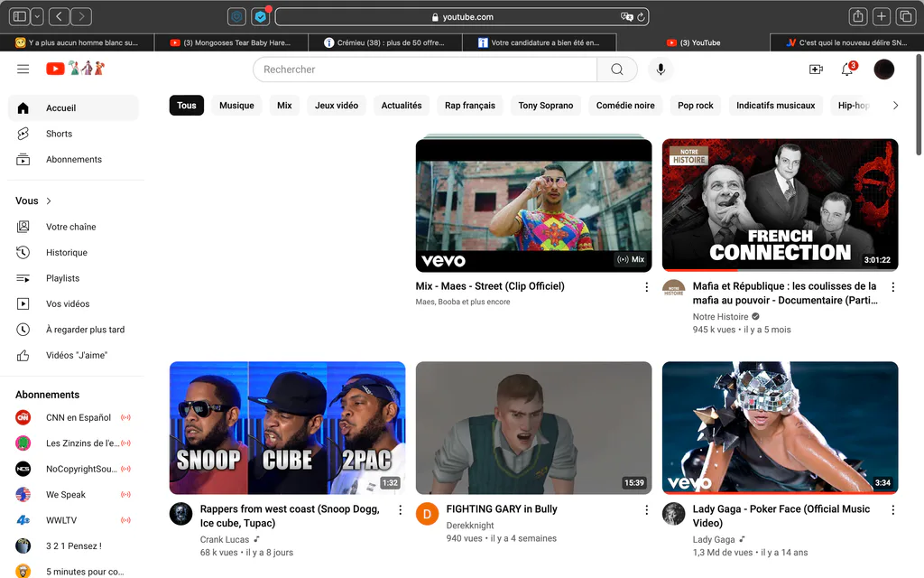
Task: Open the Safari sidebar dropdown arrow
Action: pos(37,16)
